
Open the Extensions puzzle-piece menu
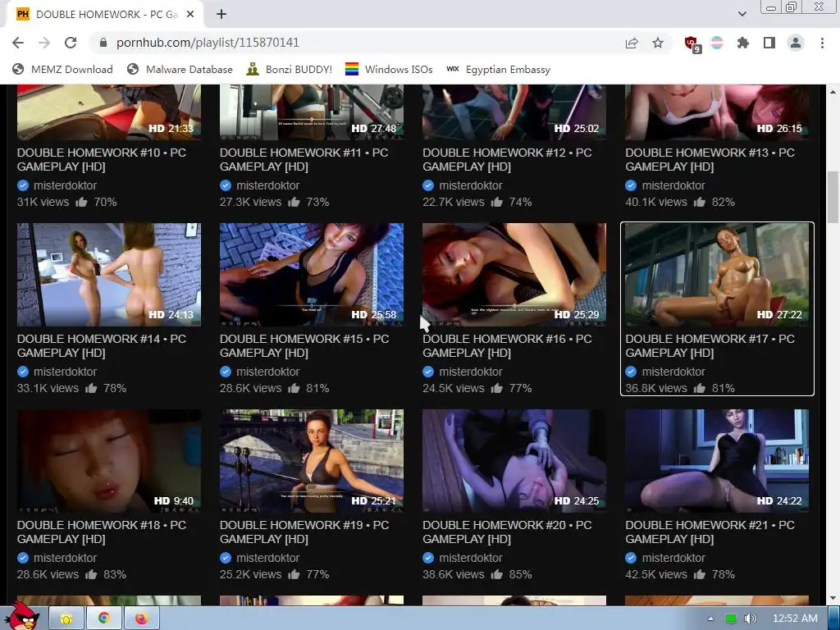coord(743,43)
